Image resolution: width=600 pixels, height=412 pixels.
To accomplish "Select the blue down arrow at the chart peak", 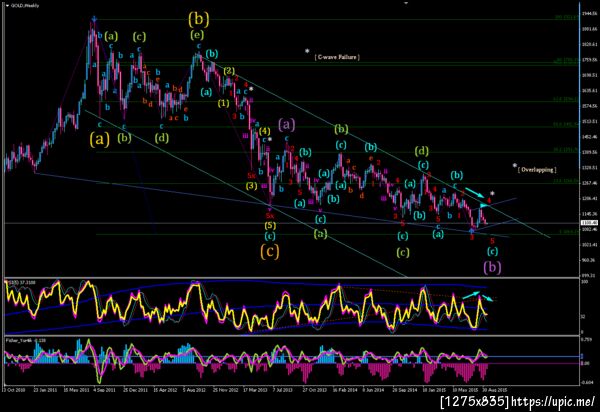I will tap(95, 19).
